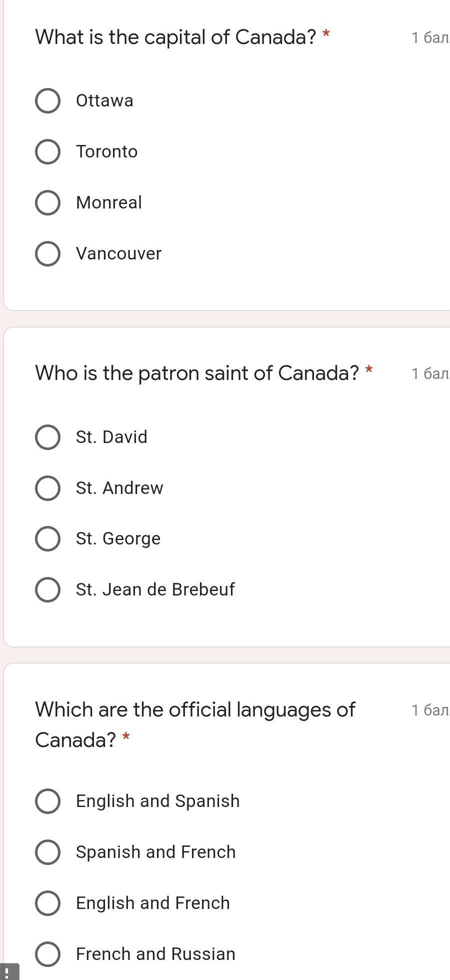The height and width of the screenshot is (980, 450).
Task: Click the Ottawa answer label text
Action: coord(104,100)
